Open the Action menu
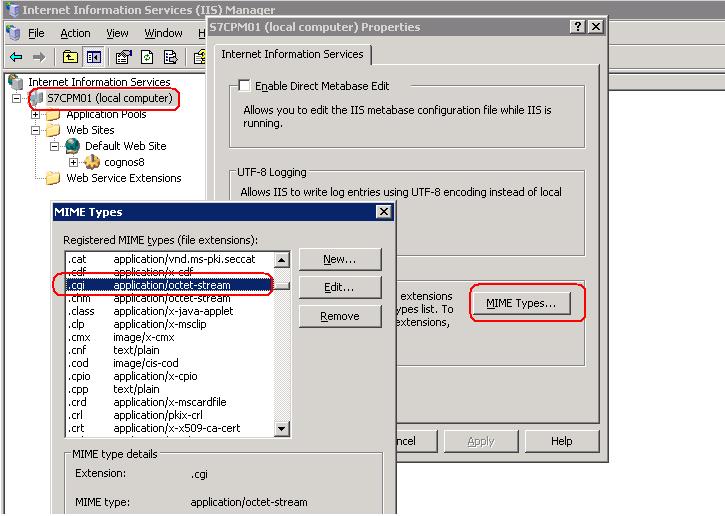This screenshot has width=725, height=516. pyautogui.click(x=75, y=33)
